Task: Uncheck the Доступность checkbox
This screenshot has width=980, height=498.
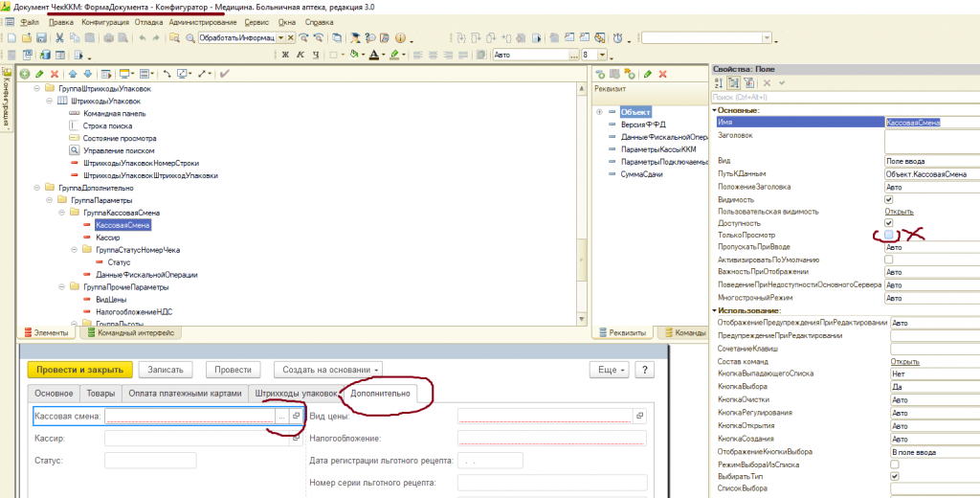Action: coord(889,222)
